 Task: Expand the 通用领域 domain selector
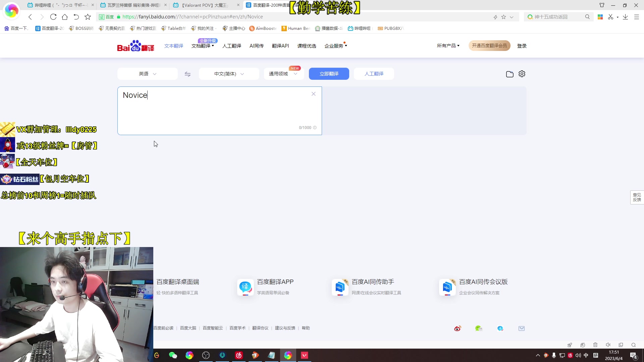(x=283, y=73)
